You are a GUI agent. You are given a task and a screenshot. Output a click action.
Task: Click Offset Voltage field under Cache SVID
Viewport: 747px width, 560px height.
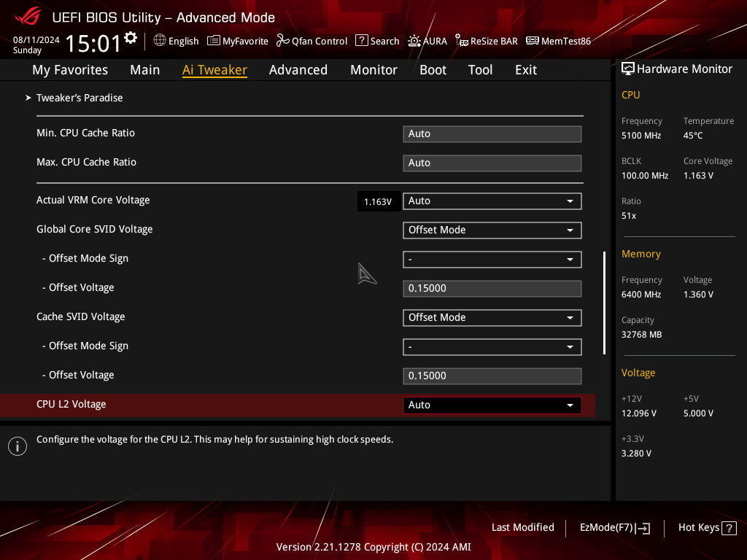pos(492,376)
